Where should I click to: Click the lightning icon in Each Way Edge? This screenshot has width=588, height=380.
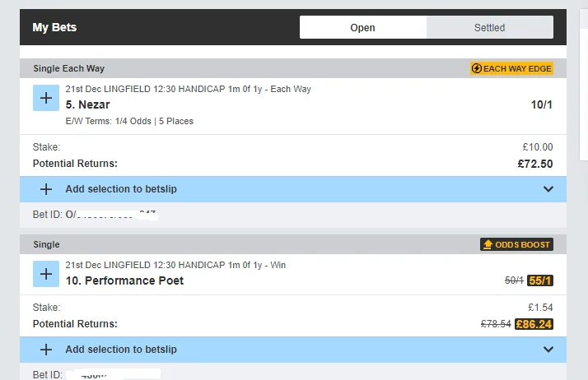tap(477, 68)
